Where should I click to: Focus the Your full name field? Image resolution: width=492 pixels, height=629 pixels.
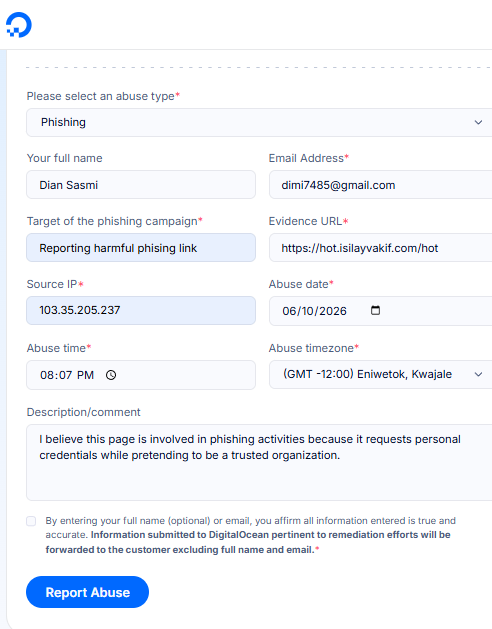[141, 185]
